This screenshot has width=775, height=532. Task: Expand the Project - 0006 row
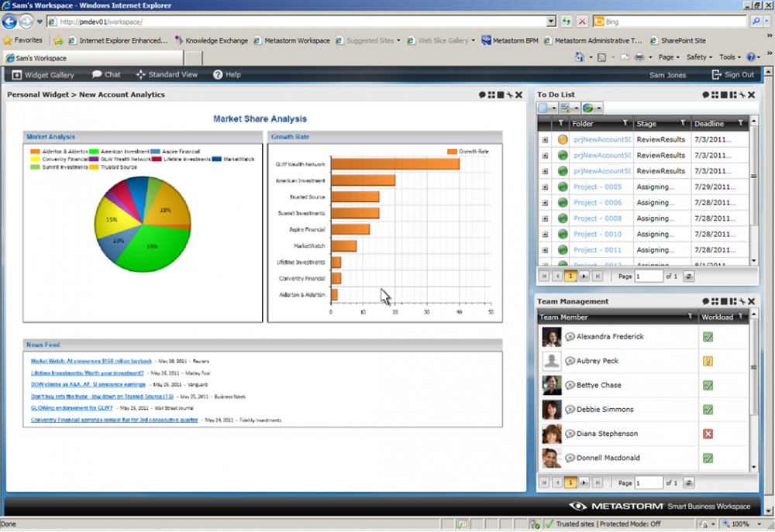point(545,203)
